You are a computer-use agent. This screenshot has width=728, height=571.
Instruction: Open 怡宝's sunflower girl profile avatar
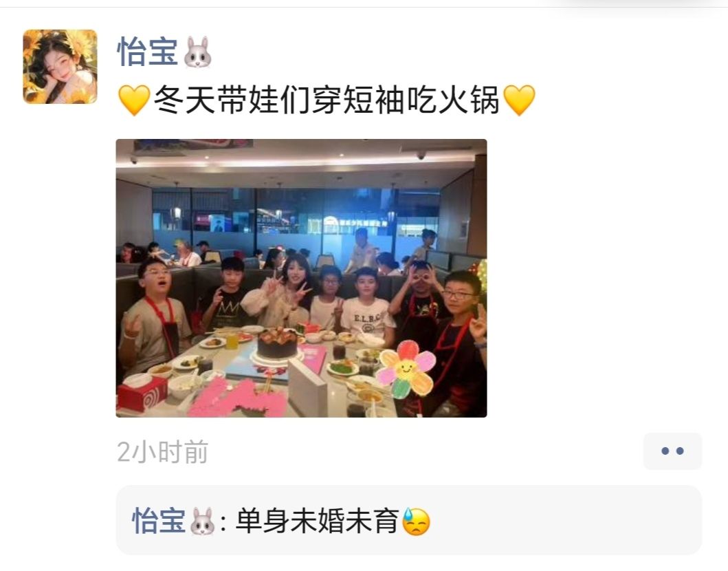pyautogui.click(x=60, y=67)
